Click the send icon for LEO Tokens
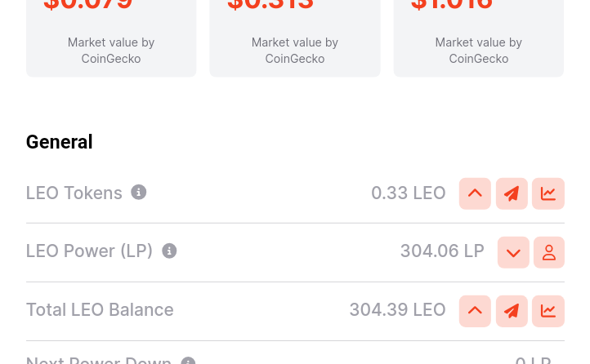 (512, 193)
